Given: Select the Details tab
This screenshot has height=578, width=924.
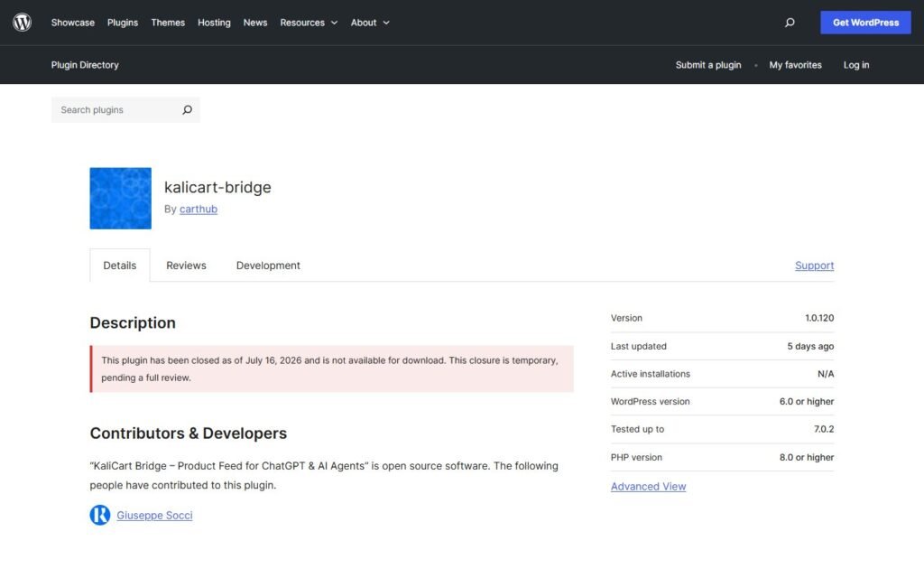Looking at the screenshot, I should point(120,266).
